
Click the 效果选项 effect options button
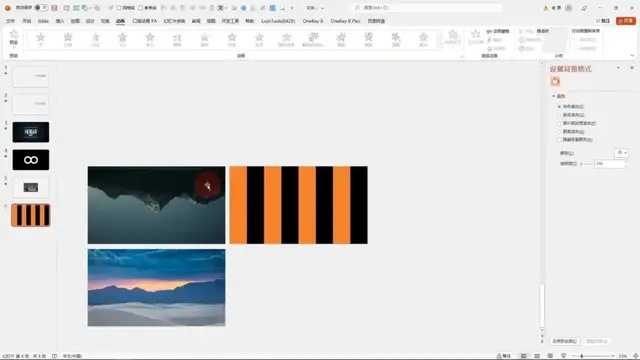[x=452, y=38]
